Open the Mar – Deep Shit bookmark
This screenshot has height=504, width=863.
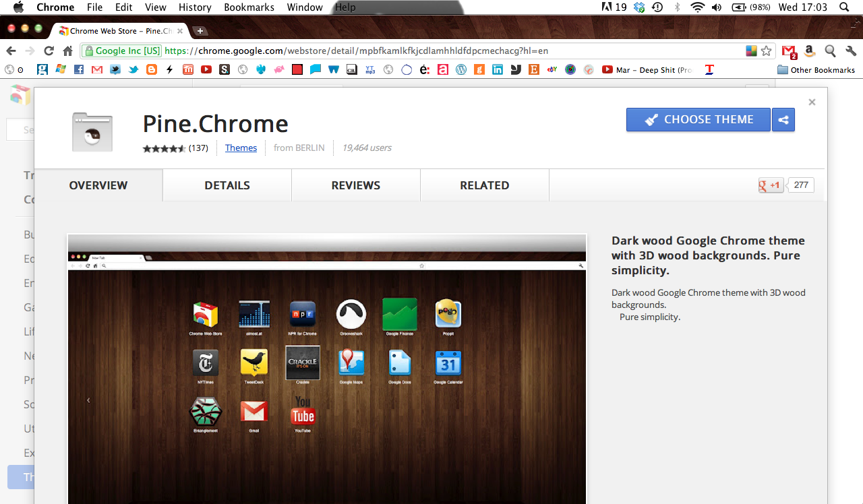coord(647,69)
